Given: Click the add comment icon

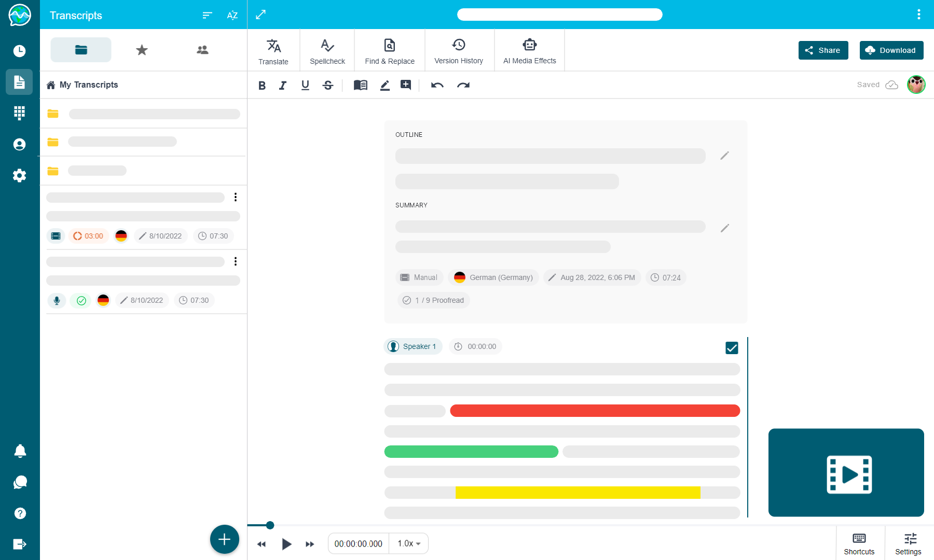Looking at the screenshot, I should [x=406, y=85].
